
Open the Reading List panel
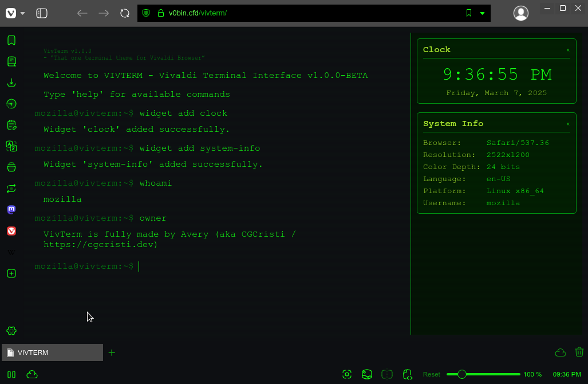(11, 61)
